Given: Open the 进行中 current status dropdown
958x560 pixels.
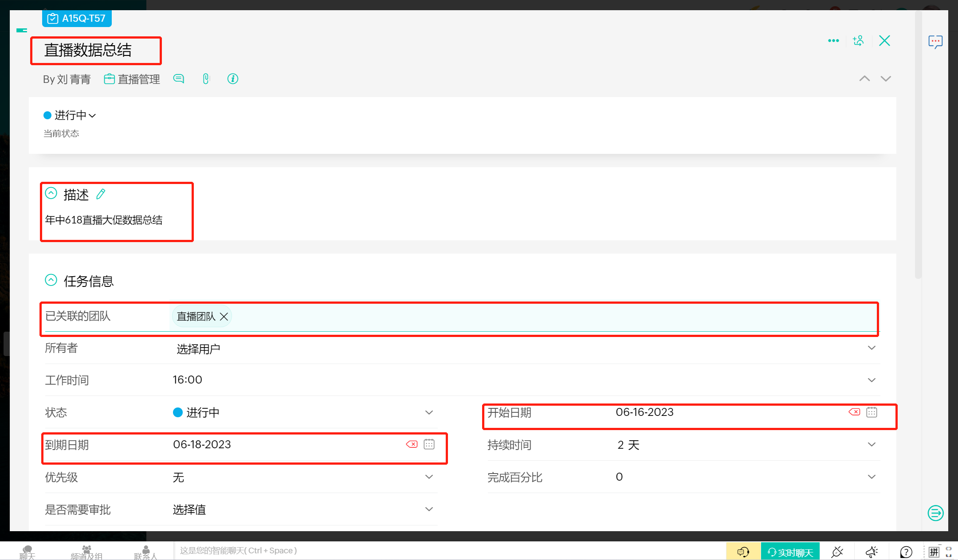Looking at the screenshot, I should (71, 116).
